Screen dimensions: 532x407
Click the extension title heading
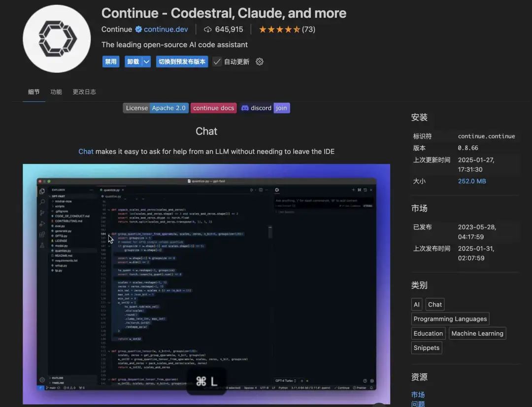(x=224, y=13)
